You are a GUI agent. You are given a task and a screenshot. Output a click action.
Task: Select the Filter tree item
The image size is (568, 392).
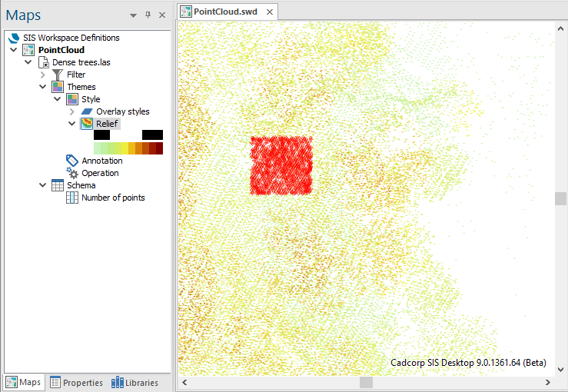click(x=76, y=75)
